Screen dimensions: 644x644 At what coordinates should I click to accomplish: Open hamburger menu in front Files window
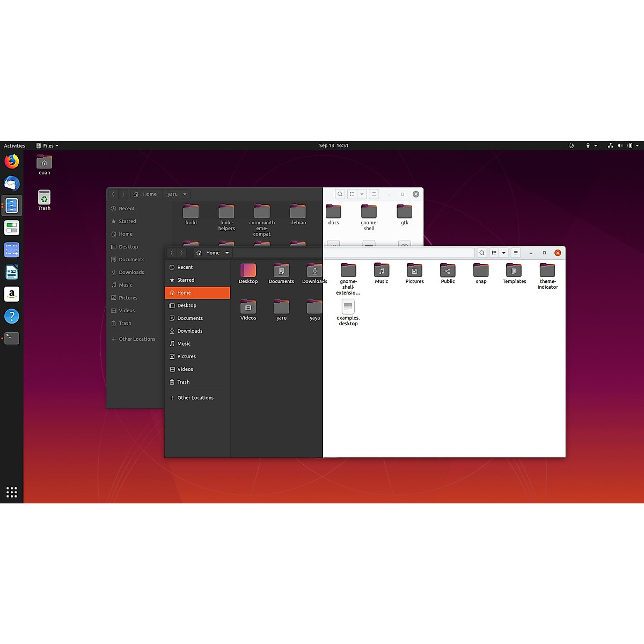point(516,253)
